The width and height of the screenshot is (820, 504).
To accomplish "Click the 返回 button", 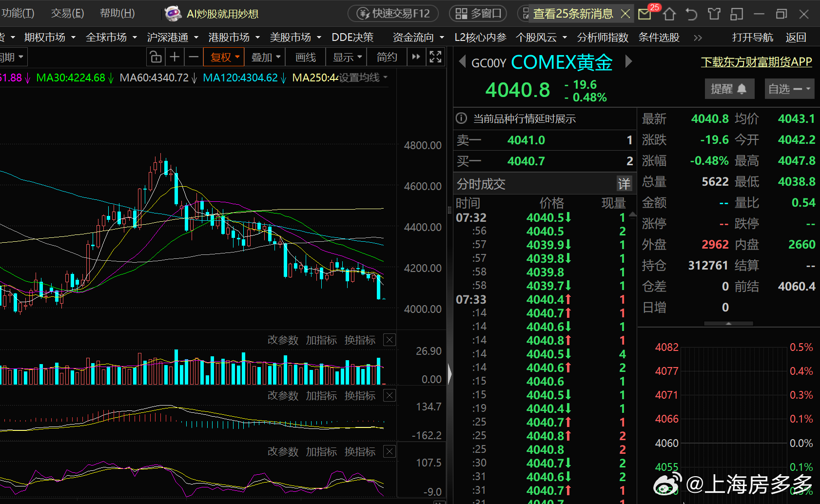I will tap(796, 37).
